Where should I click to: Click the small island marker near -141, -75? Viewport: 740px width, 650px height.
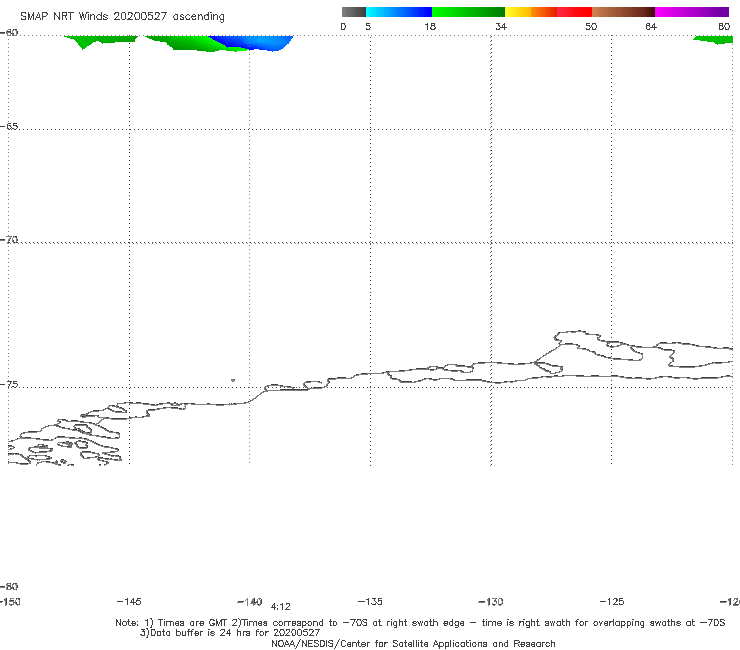233,380
